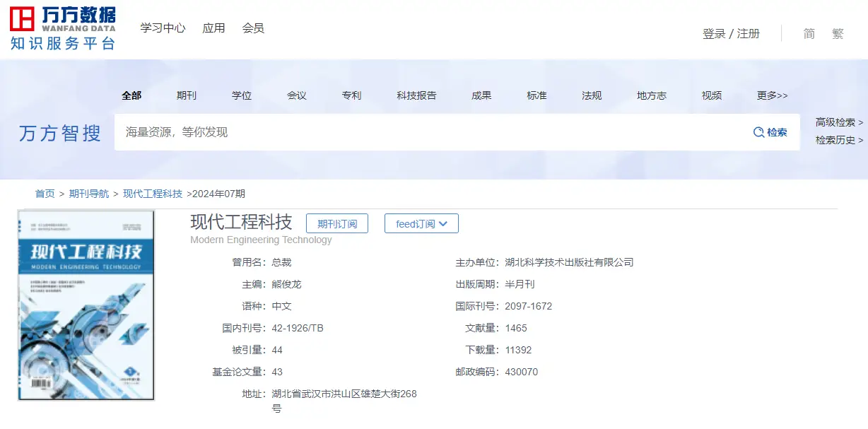Image resolution: width=868 pixels, height=429 pixels.
Task: Click the 出版周期 value 半月刊
Action: pyautogui.click(x=520, y=284)
